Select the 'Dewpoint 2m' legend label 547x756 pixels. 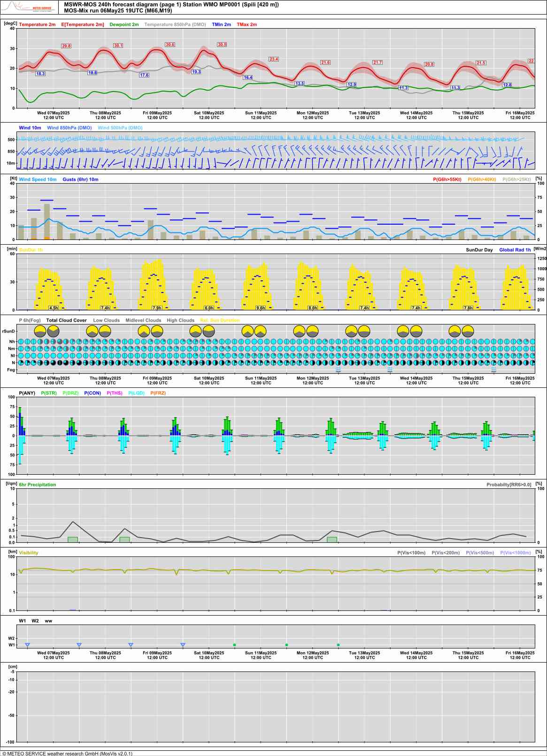124,24
